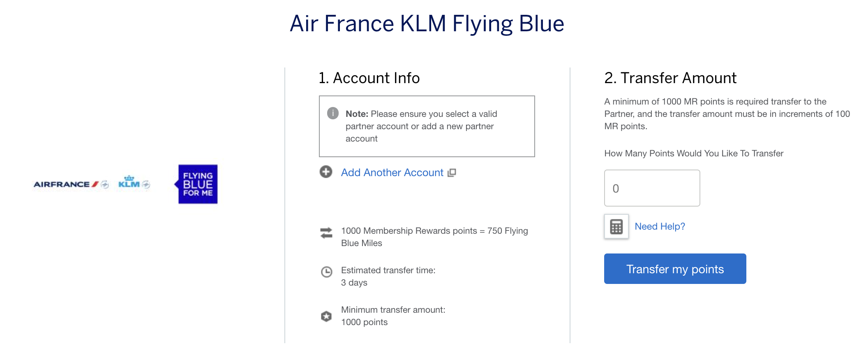
Task: Click the KLM logo
Action: click(x=134, y=183)
